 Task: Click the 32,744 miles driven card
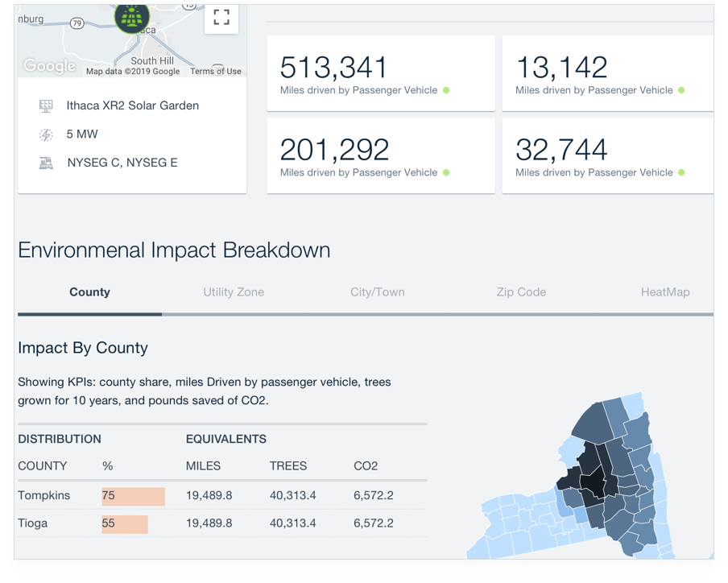click(x=606, y=155)
